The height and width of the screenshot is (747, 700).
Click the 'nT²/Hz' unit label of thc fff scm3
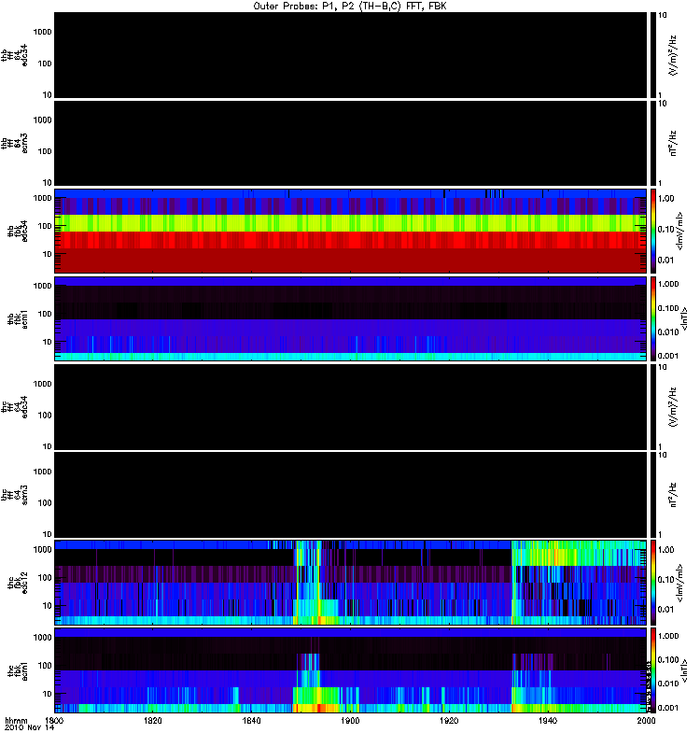[673, 495]
